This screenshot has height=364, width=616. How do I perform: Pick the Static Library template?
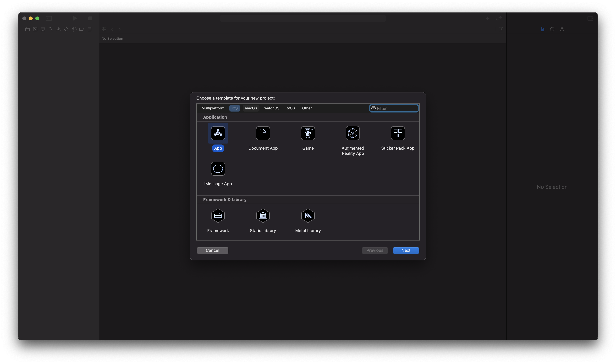(263, 216)
